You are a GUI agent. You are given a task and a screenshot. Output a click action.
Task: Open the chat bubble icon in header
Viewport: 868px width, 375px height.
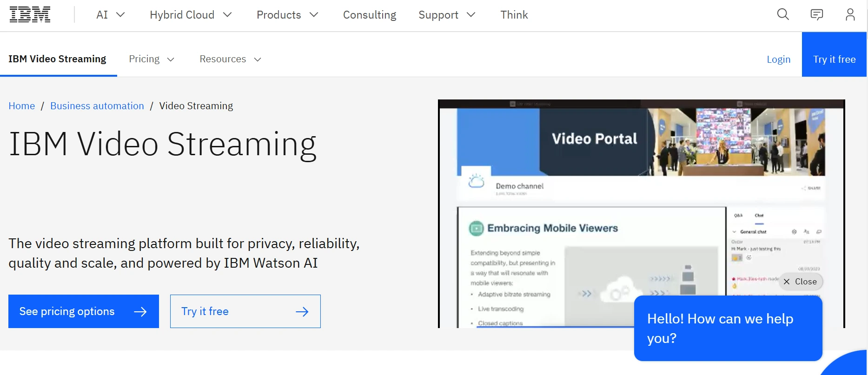click(816, 15)
